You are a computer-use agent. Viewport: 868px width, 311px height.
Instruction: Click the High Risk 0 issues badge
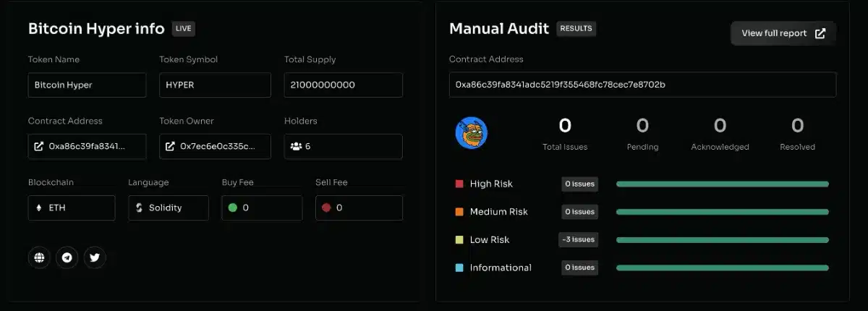click(579, 184)
